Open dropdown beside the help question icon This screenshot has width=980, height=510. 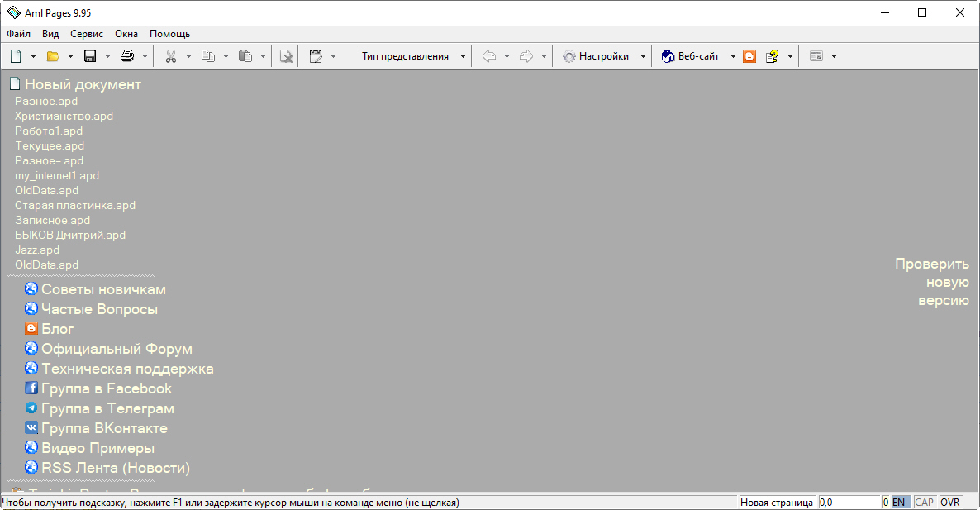pos(790,56)
